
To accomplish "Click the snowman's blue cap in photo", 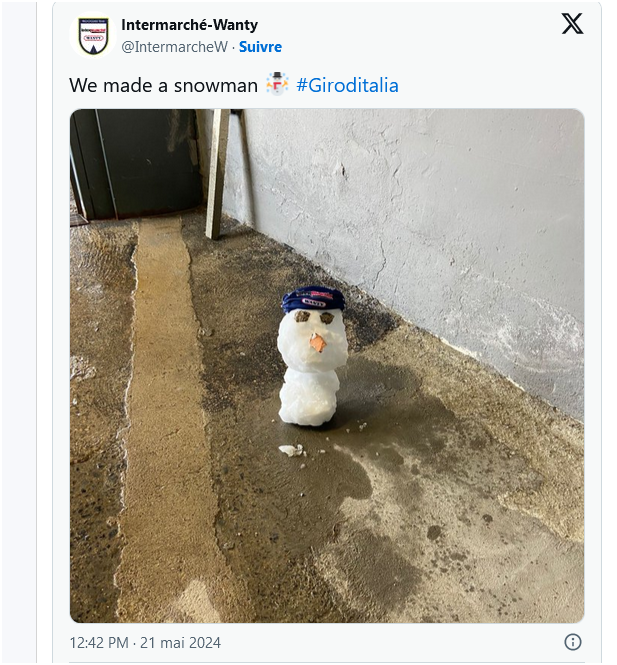I will pyautogui.click(x=311, y=298).
